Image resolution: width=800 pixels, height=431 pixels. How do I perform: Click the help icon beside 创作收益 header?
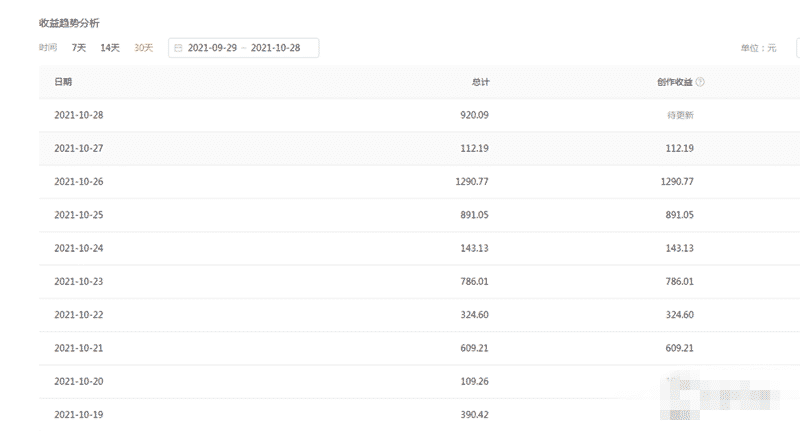[x=700, y=82]
